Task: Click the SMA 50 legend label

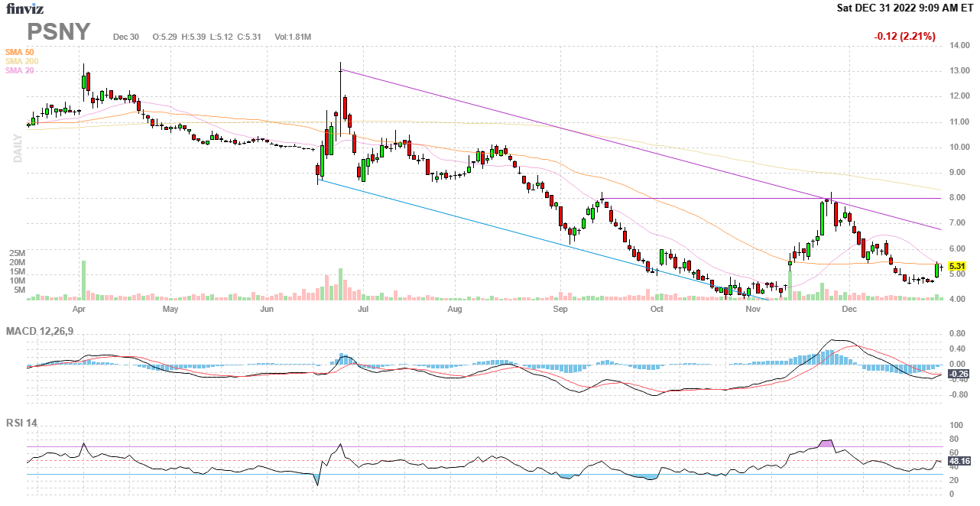Action: (20, 52)
